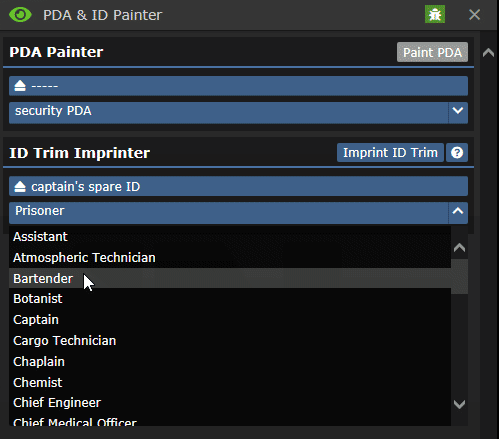This screenshot has width=499, height=439.
Task: Click the green eye icon in title bar
Action: coord(20,15)
